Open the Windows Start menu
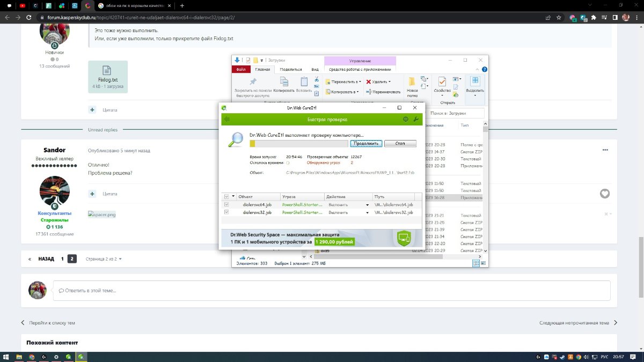 pyautogui.click(x=6, y=357)
